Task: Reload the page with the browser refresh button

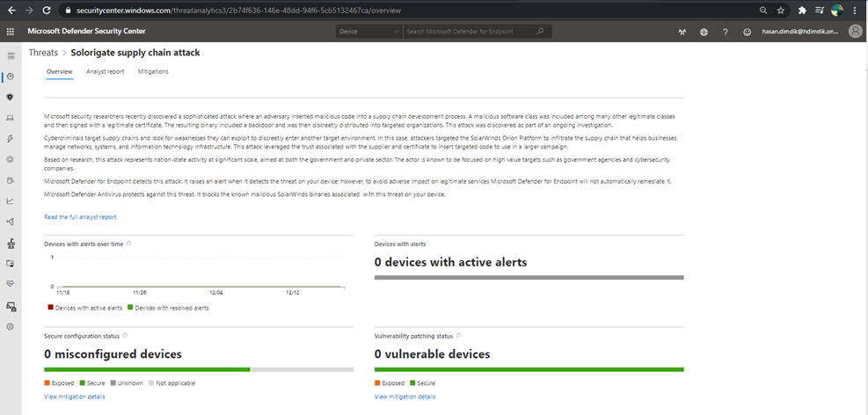Action: coord(47,11)
